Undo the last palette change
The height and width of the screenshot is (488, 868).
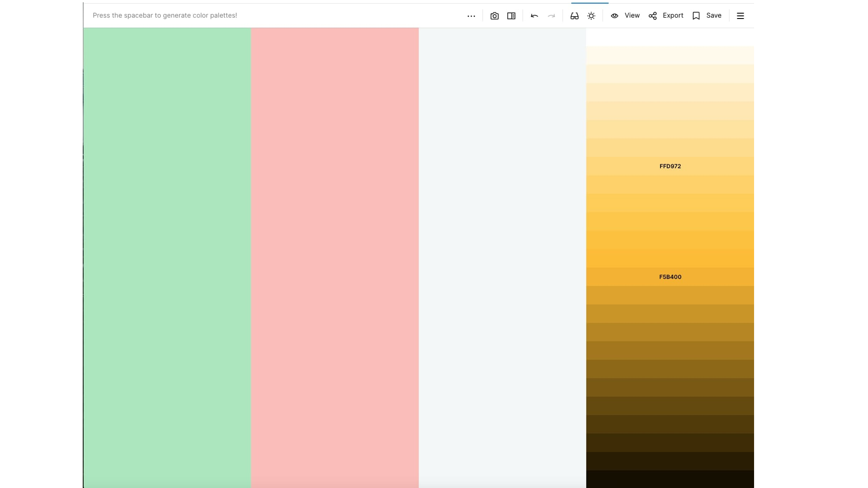(x=534, y=15)
